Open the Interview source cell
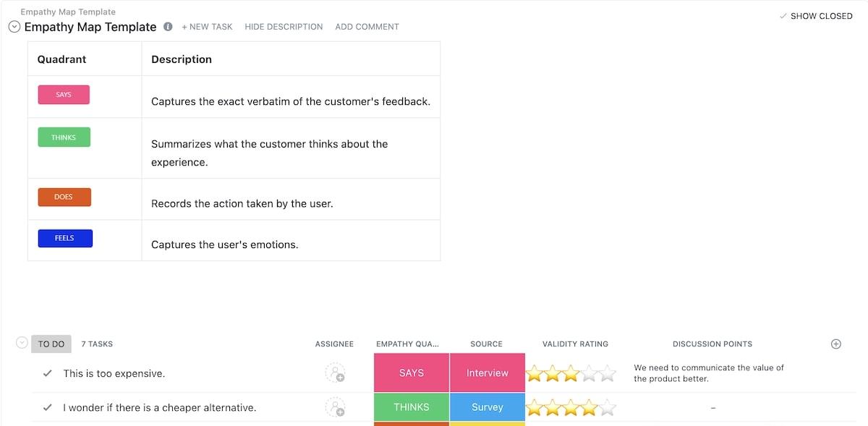Screen dimensions: 868x426 [487, 373]
